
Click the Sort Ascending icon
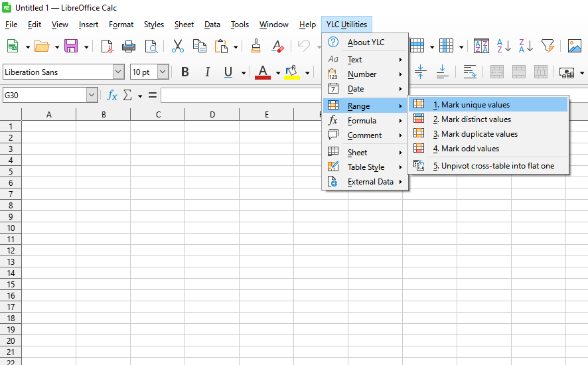504,46
